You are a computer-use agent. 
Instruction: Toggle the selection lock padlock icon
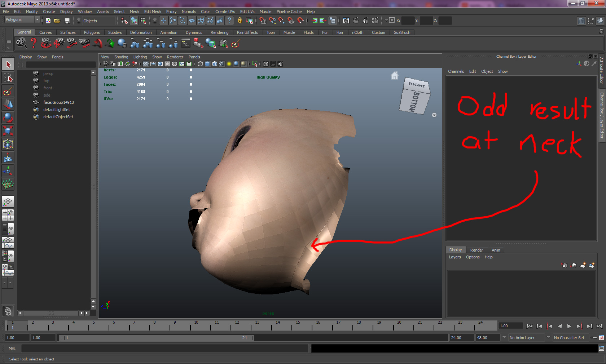(240, 21)
